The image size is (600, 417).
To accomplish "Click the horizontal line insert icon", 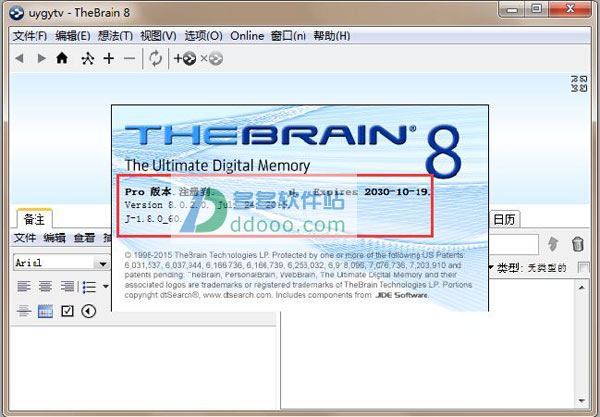I will click(x=24, y=311).
